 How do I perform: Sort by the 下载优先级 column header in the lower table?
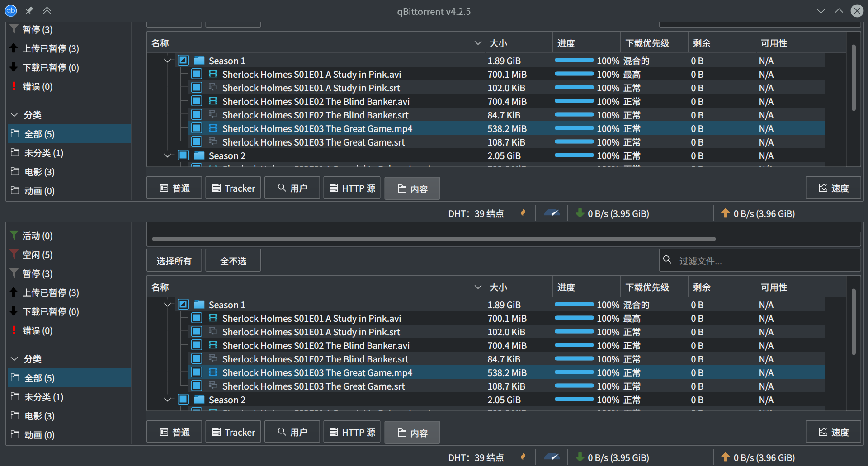click(x=654, y=287)
